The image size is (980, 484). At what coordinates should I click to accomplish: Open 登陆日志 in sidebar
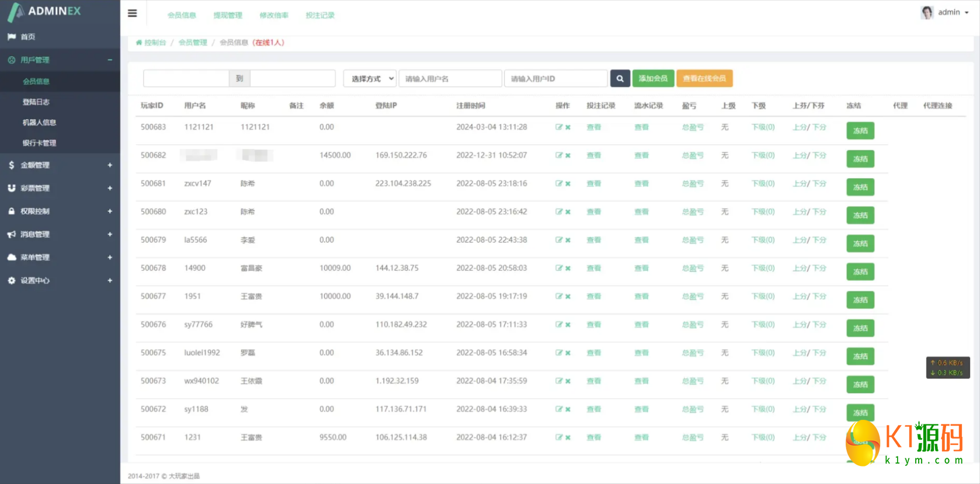36,102
